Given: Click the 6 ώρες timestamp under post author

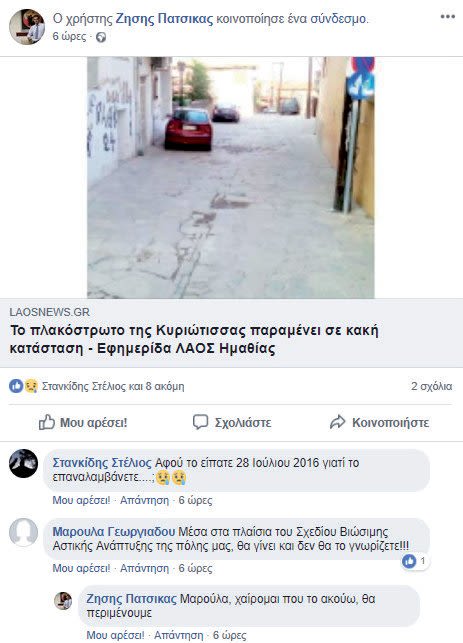Looking at the screenshot, I should (69, 36).
